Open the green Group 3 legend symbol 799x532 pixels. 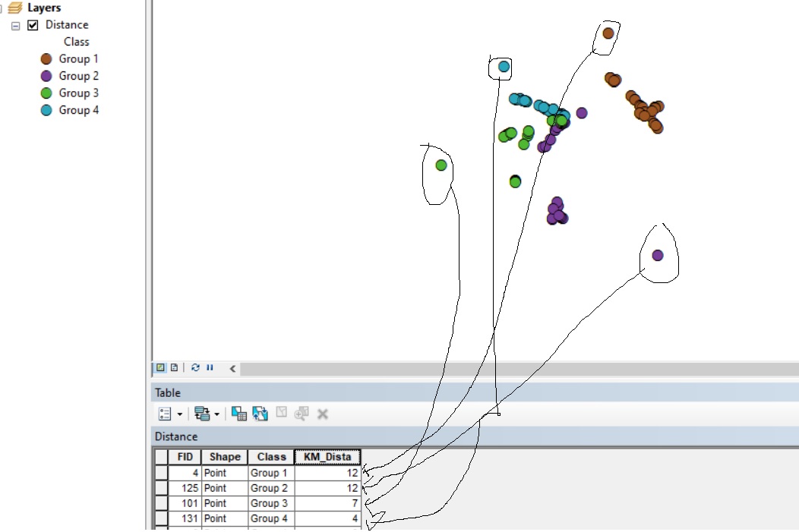46,93
